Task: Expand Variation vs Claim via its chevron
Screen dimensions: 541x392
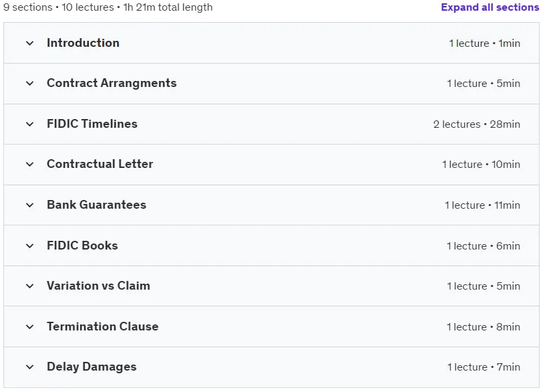Action: click(30, 286)
